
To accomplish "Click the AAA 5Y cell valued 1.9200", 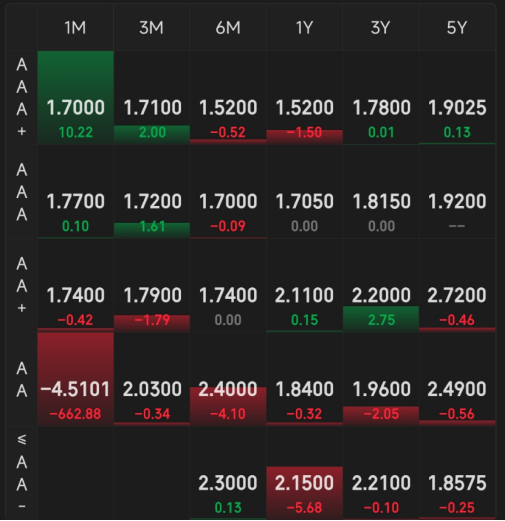I will tap(457, 192).
